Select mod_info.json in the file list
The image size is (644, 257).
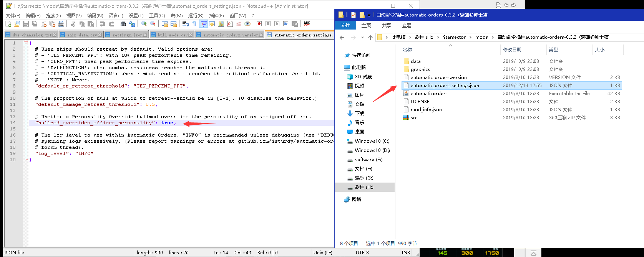426,110
